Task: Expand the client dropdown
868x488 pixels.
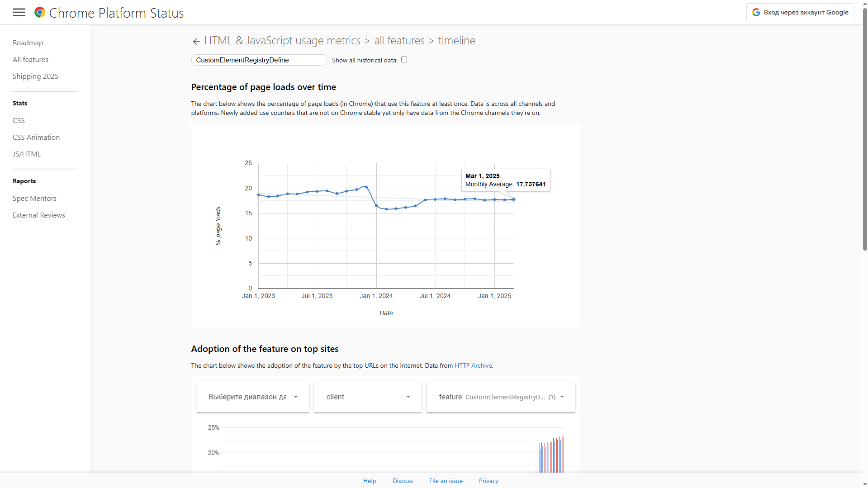Action: coord(367,397)
